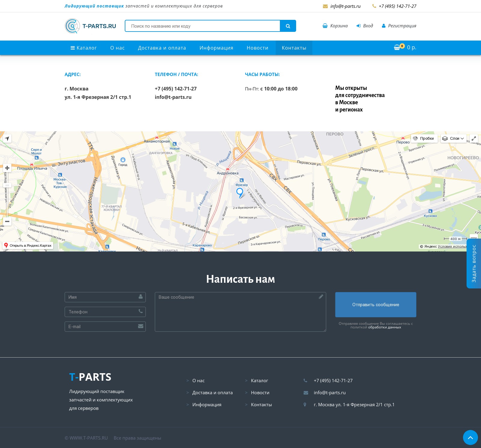Open the cart icon showing 0 р.
481x448 pixels.
pos(405,47)
